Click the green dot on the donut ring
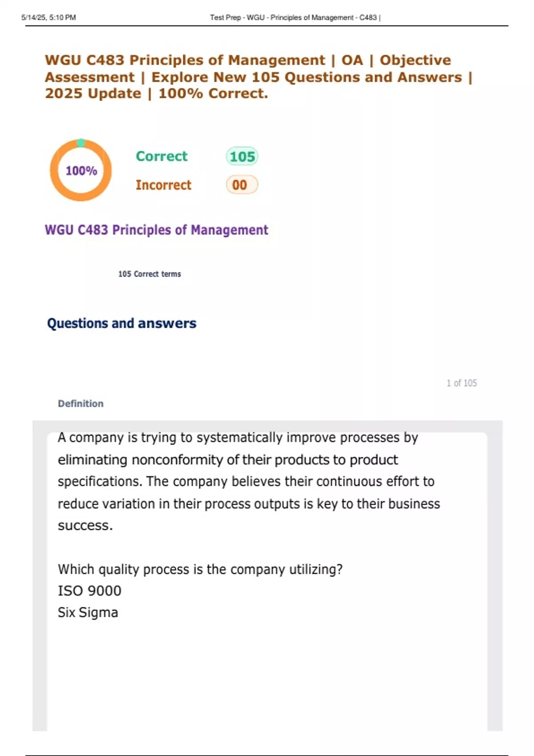 (81, 143)
